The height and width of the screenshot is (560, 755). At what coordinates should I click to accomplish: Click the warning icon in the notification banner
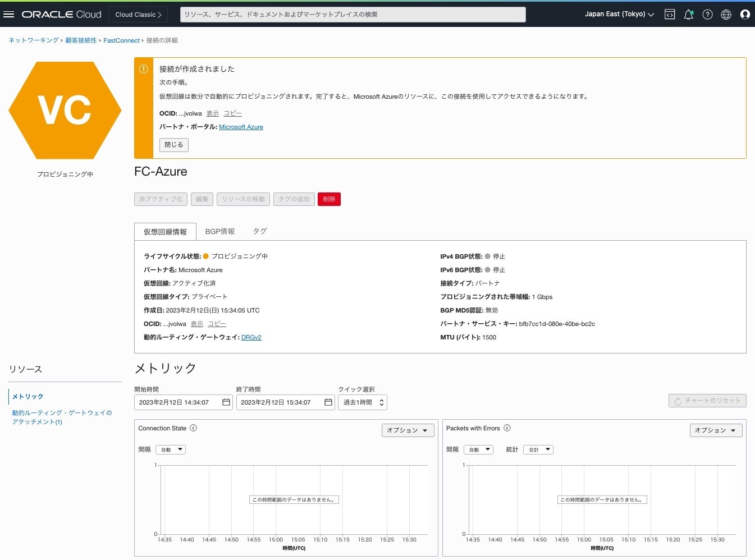pos(144,69)
